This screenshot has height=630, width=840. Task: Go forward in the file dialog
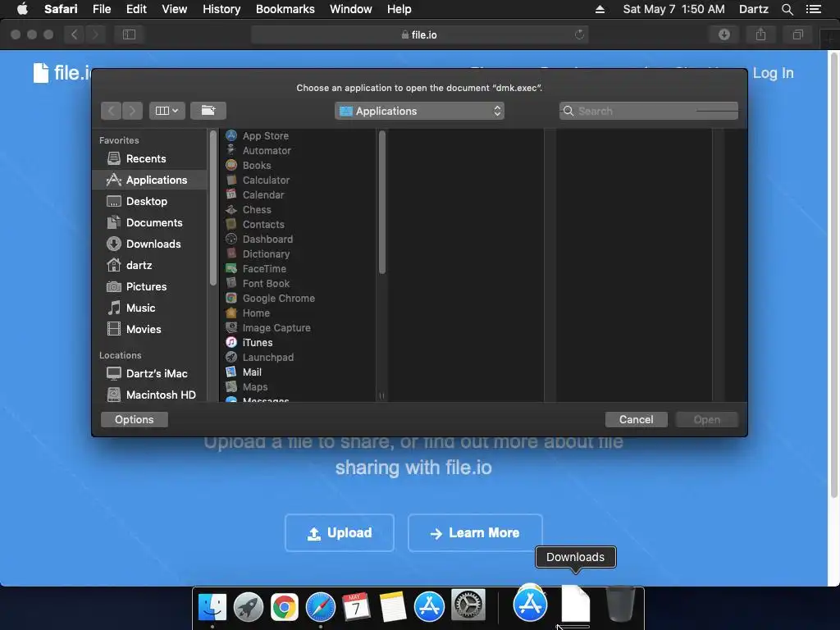[x=132, y=111]
